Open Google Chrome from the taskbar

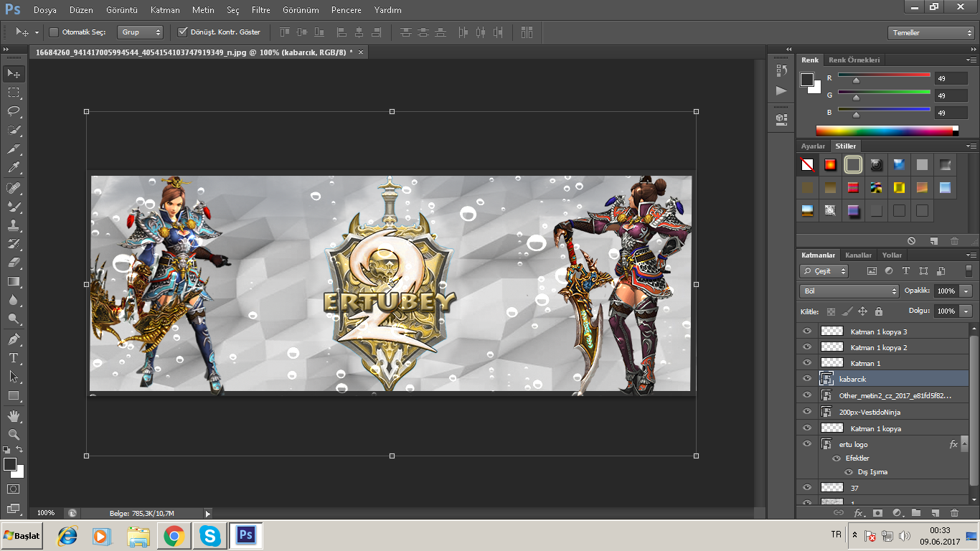(x=173, y=536)
